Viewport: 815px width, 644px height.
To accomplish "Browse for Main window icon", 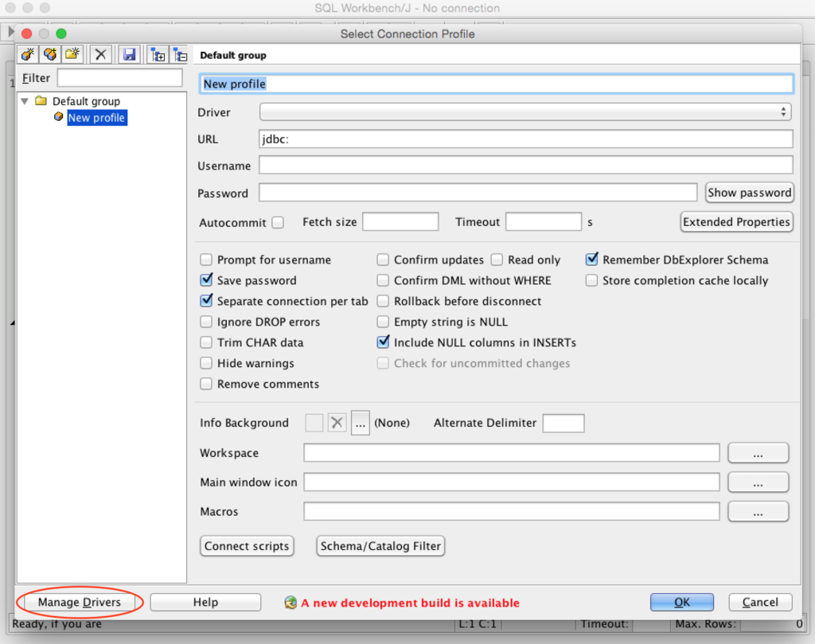I will (758, 482).
